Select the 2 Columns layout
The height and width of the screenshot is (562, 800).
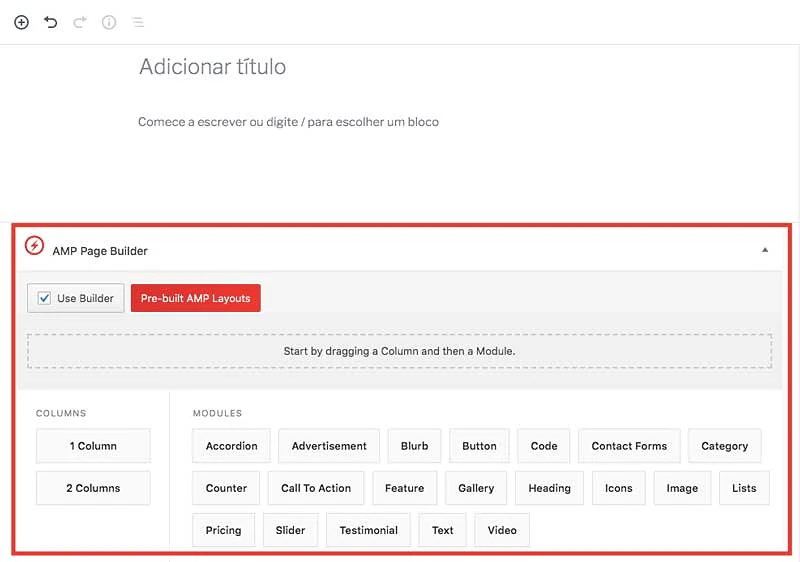(x=93, y=488)
